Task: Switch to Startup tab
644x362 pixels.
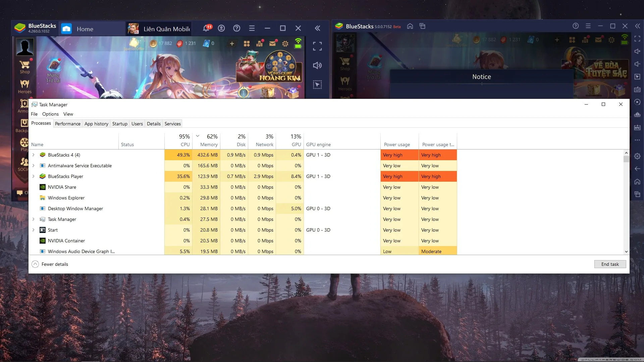Action: (120, 124)
